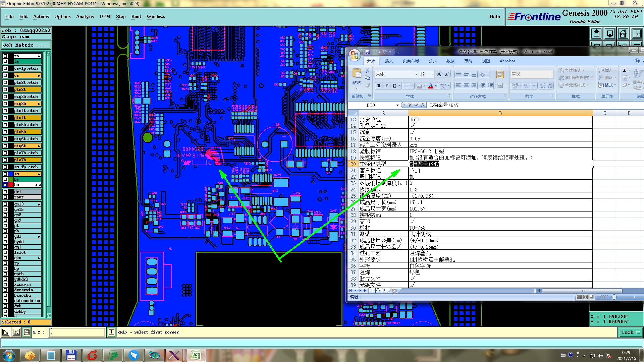This screenshot has height=362, width=644.
Task: Open the Analysis menu
Action: [x=85, y=16]
